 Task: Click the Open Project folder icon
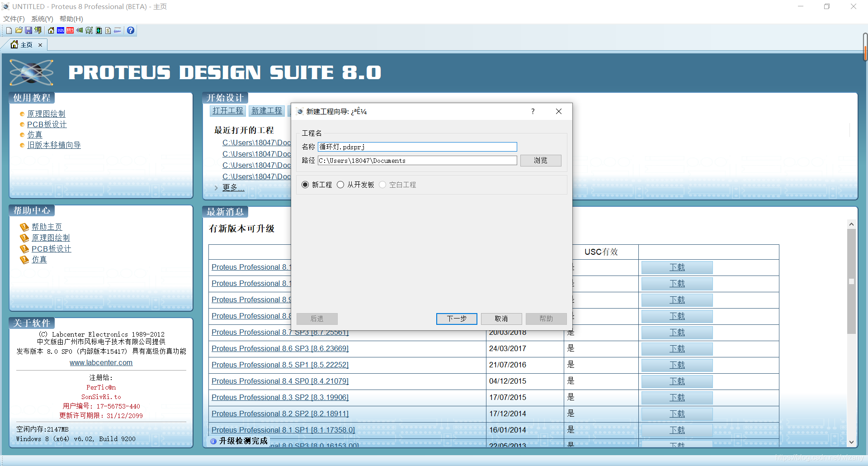click(19, 30)
